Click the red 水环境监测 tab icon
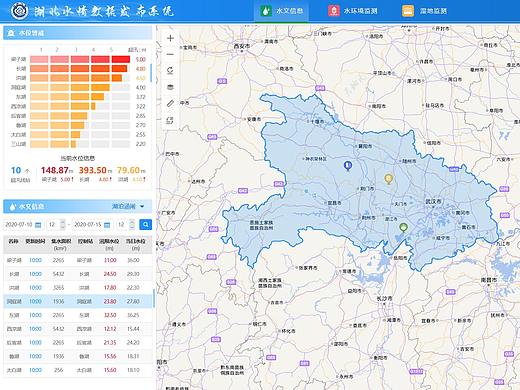 (333, 11)
